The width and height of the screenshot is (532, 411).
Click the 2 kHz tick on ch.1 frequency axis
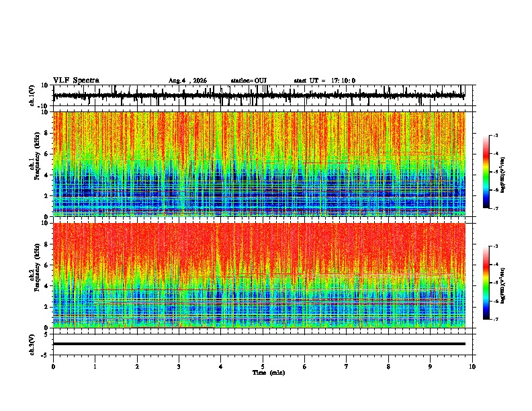tap(46, 196)
